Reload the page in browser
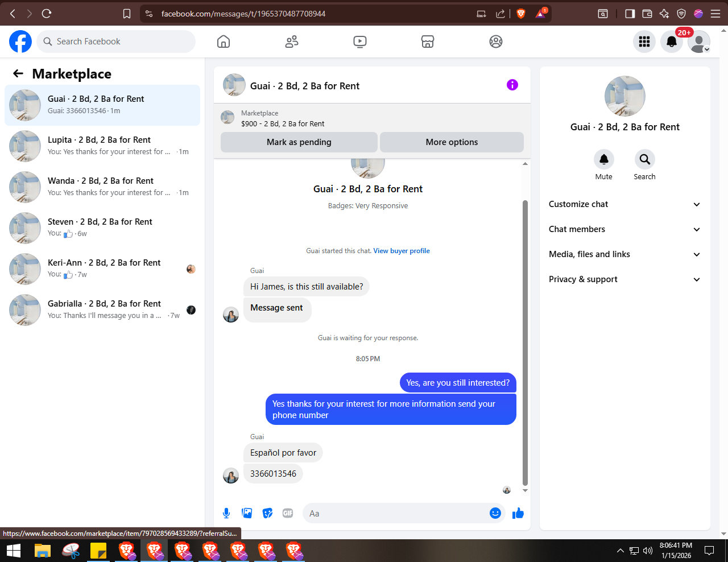Screen dimensions: 728x562 click(47, 13)
